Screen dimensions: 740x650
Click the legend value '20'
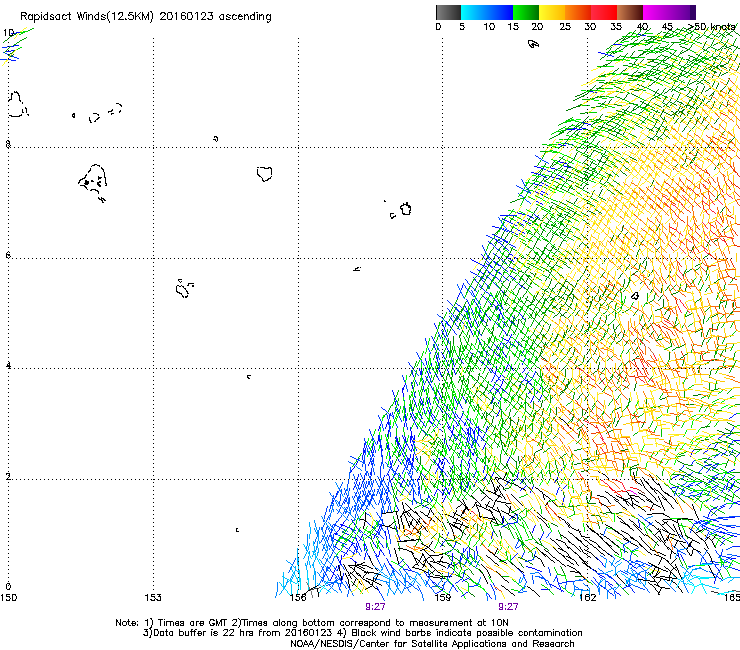(x=537, y=27)
